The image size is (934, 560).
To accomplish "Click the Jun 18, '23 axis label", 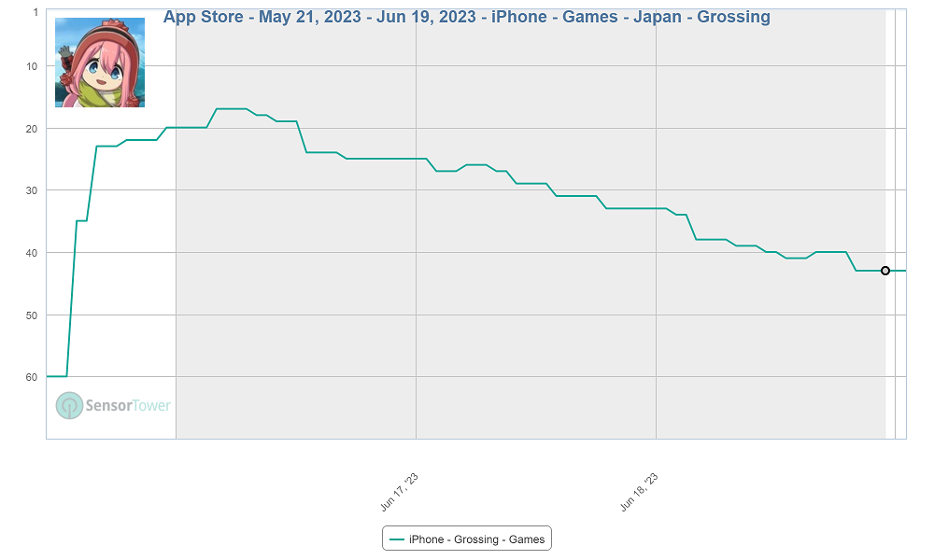I will [x=640, y=492].
